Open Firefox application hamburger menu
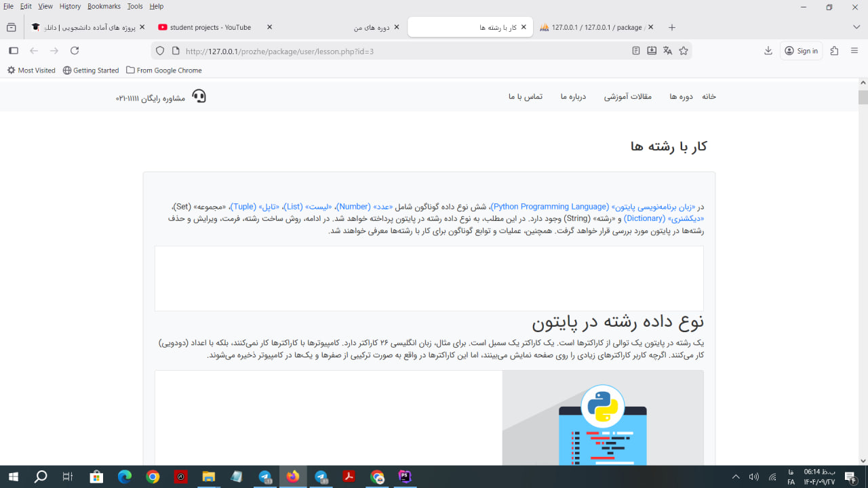868x488 pixels. point(854,51)
